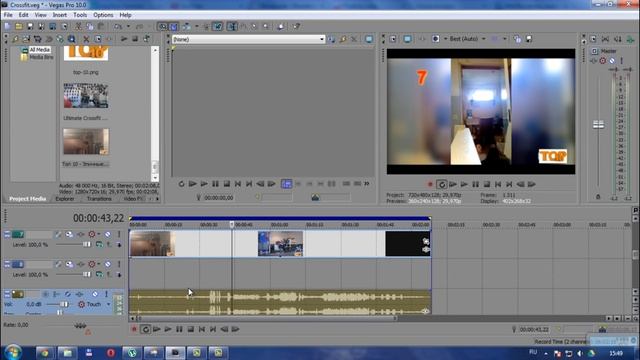Screen dimensions: 640x360
Task: Toggle Loop Playback under video preview
Action: [x=441, y=184]
